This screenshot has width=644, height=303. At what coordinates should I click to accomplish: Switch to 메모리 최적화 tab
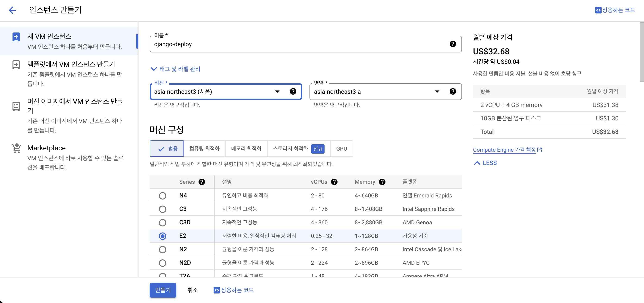246,149
